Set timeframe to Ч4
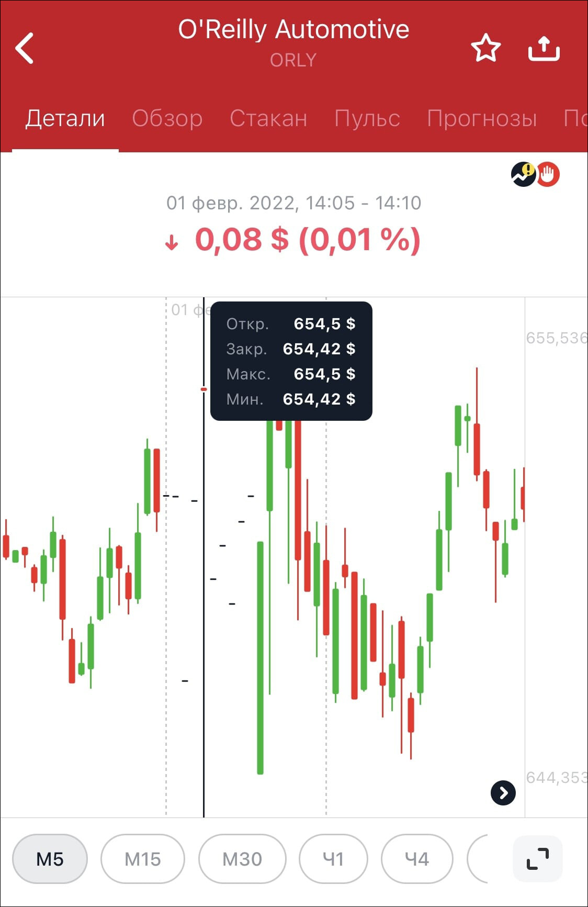 coord(417,859)
